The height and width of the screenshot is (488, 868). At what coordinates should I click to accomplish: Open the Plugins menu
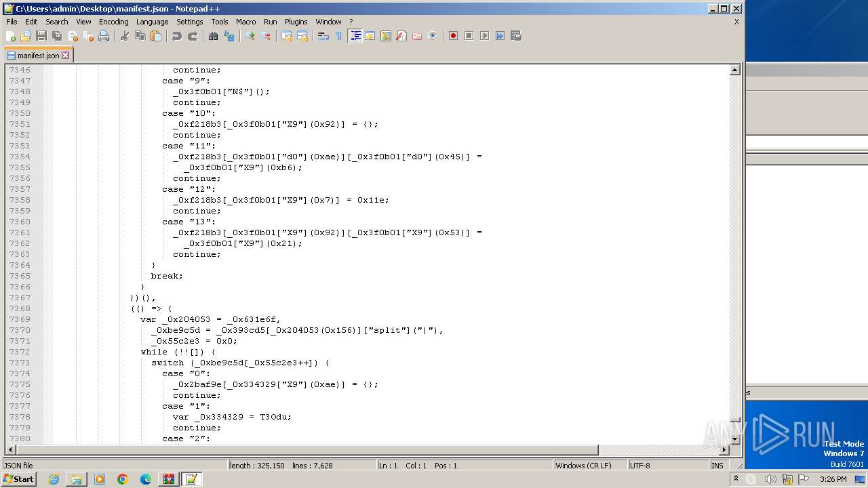click(x=296, y=22)
